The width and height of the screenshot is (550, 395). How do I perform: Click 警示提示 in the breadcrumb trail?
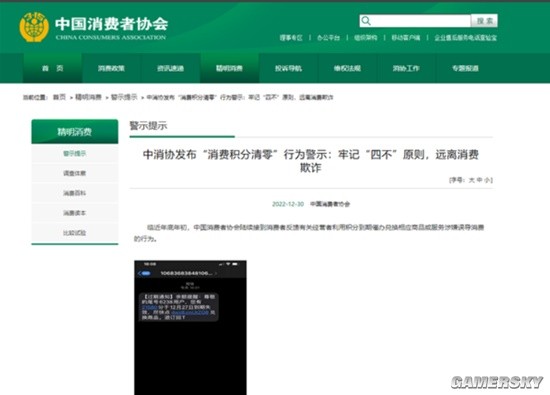pyautogui.click(x=124, y=97)
